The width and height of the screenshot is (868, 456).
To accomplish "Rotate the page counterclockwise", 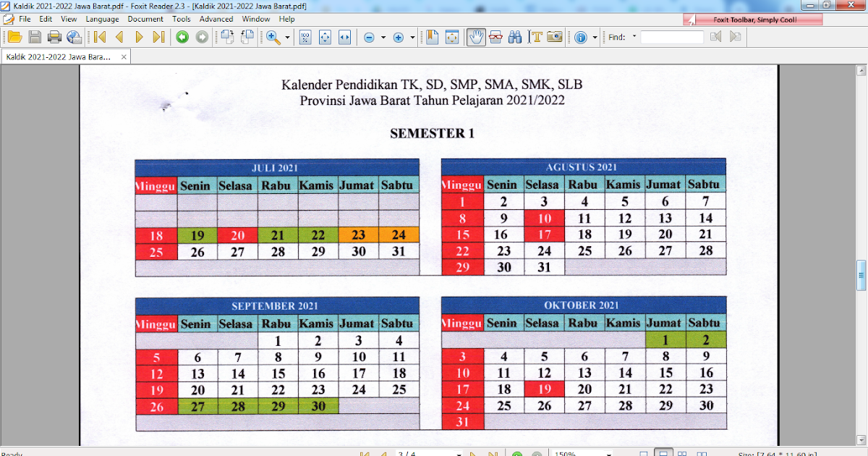I will pos(247,36).
